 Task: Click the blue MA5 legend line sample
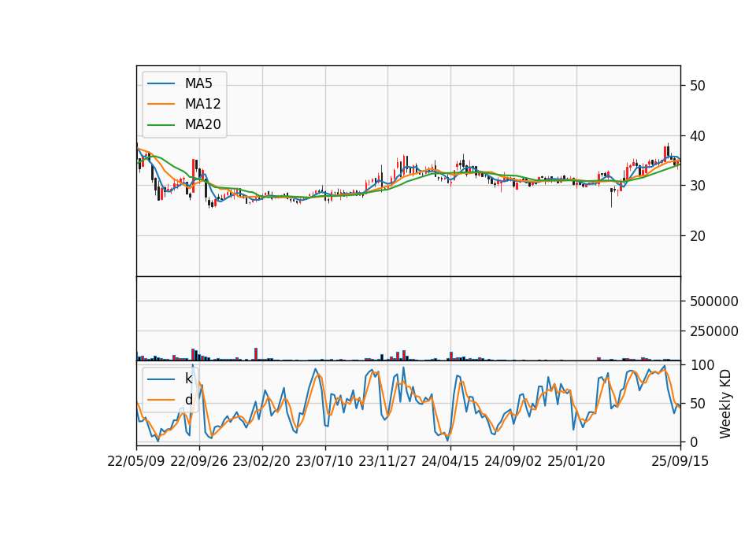pyautogui.click(x=161, y=83)
